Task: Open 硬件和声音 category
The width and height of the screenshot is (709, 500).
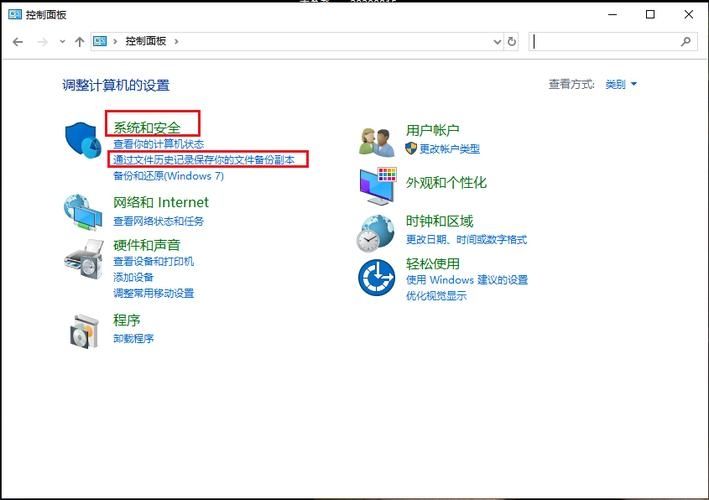Action: pos(147,245)
